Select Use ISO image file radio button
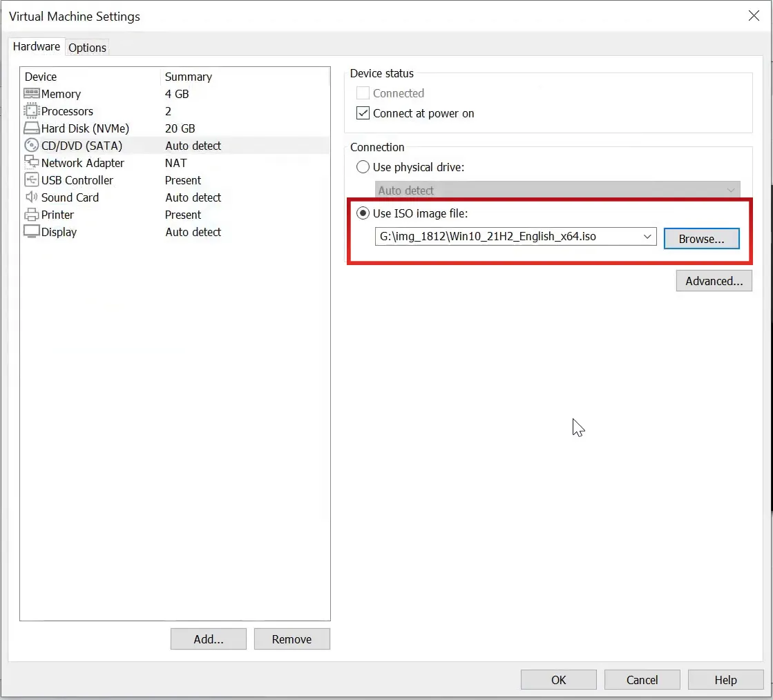This screenshot has height=700, width=773. click(x=363, y=214)
